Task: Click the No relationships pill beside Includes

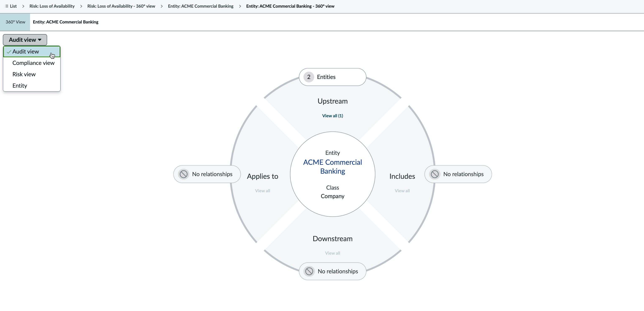Action: pyautogui.click(x=458, y=174)
